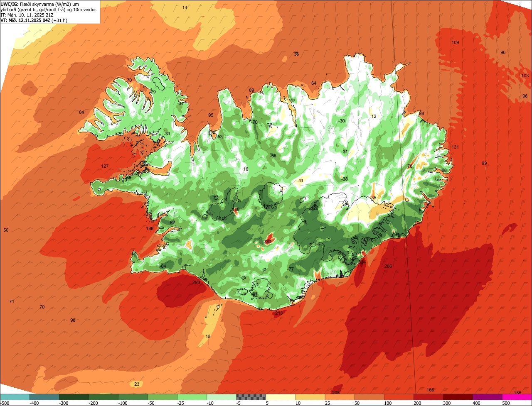Click the light orange 25 legend swatch
This screenshot has height=406, width=532.
click(x=340, y=397)
